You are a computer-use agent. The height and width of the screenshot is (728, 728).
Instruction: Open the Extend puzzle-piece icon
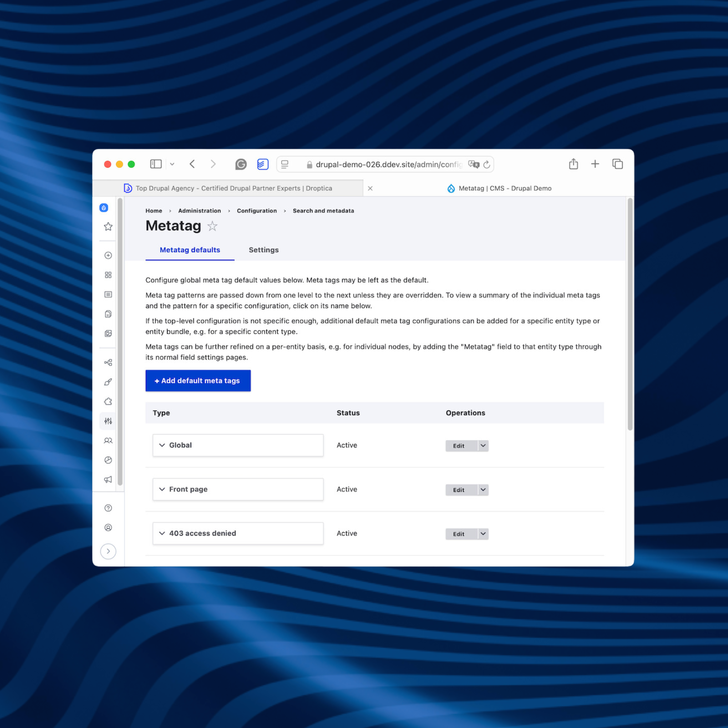click(x=108, y=401)
